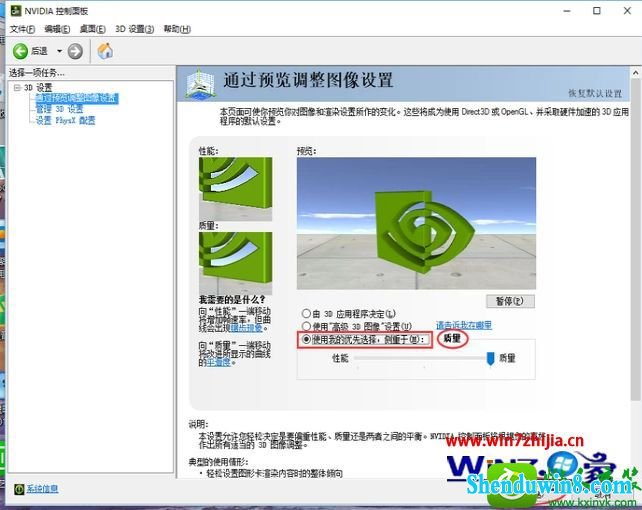
Task: Click the 暂停(P) button
Action: 510,301
